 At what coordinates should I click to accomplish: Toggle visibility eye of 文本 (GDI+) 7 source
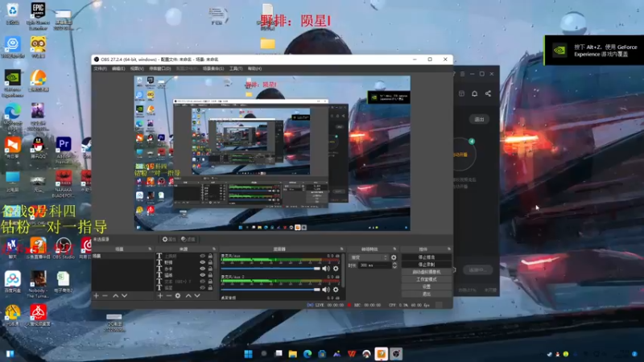(x=202, y=282)
